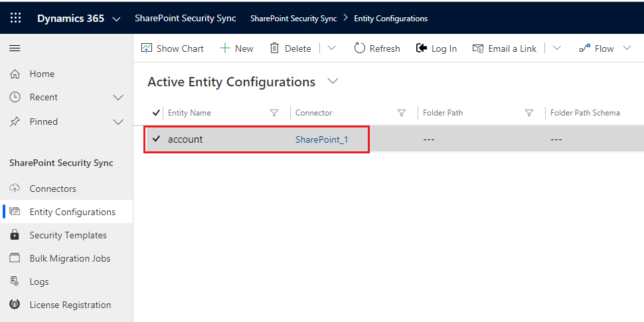Click the Show Chart icon

point(147,48)
